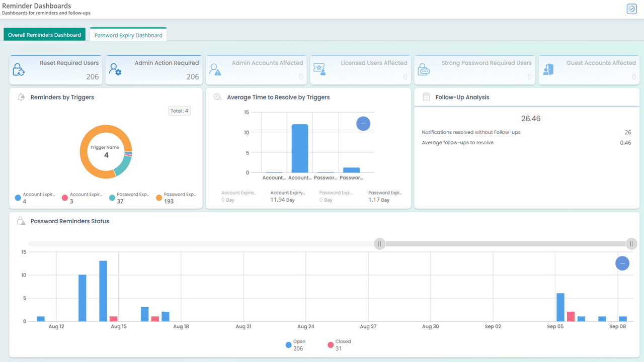Click the Reminder Dashboards page title
Viewport: 644px width, 362px height.
(x=36, y=6)
